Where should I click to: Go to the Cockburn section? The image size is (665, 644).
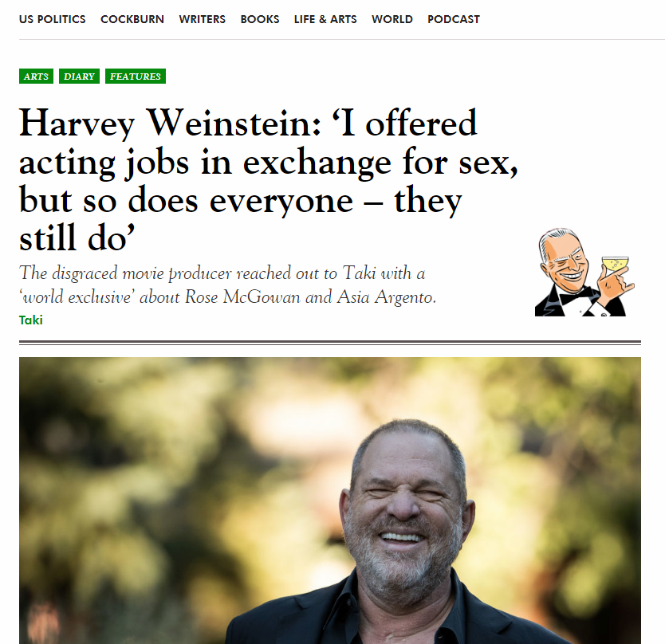pyautogui.click(x=132, y=19)
